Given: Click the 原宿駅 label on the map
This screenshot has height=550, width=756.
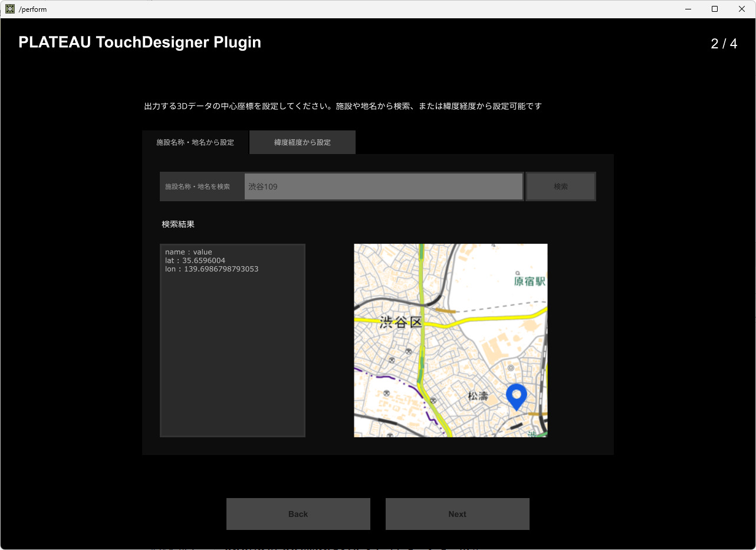Looking at the screenshot, I should (x=530, y=281).
